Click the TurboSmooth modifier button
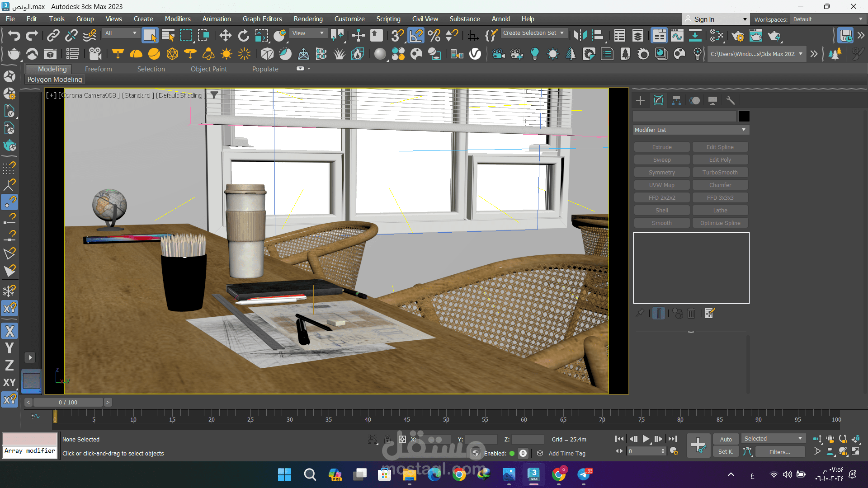The width and height of the screenshot is (868, 488). tap(720, 173)
